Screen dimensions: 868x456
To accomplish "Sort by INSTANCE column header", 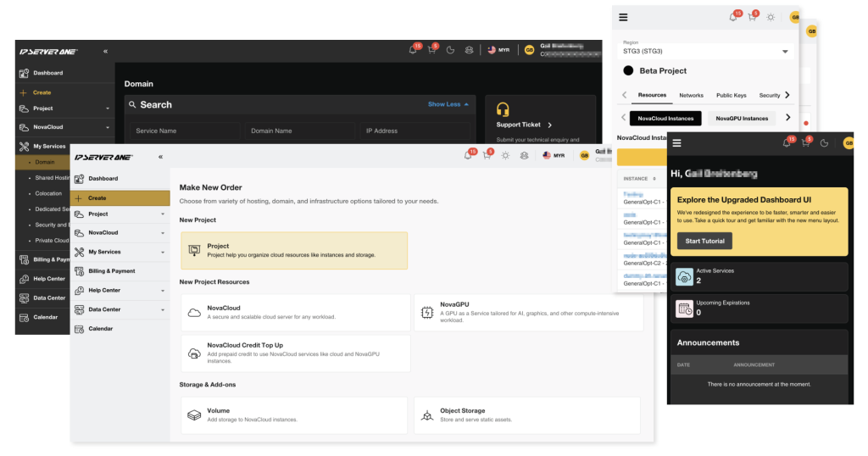I will [x=640, y=179].
